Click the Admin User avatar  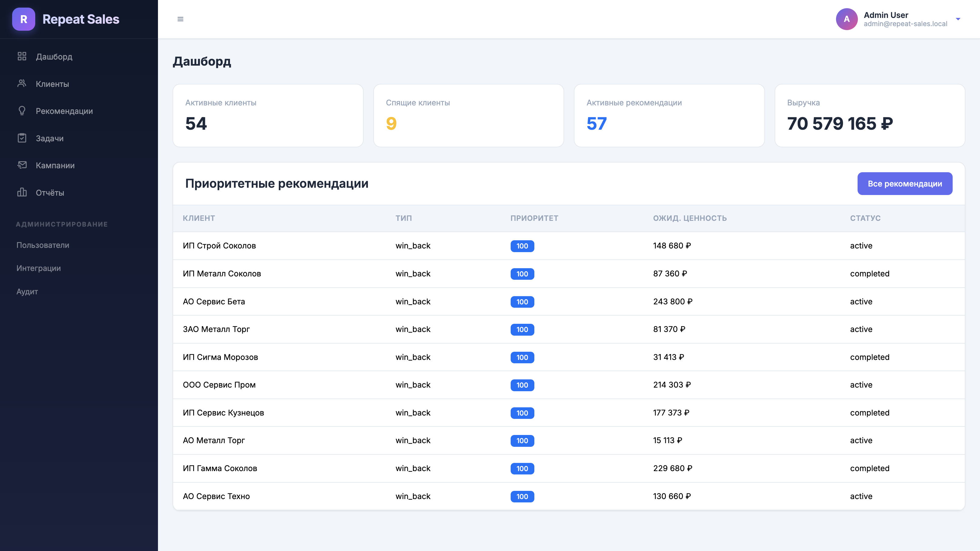(x=846, y=19)
